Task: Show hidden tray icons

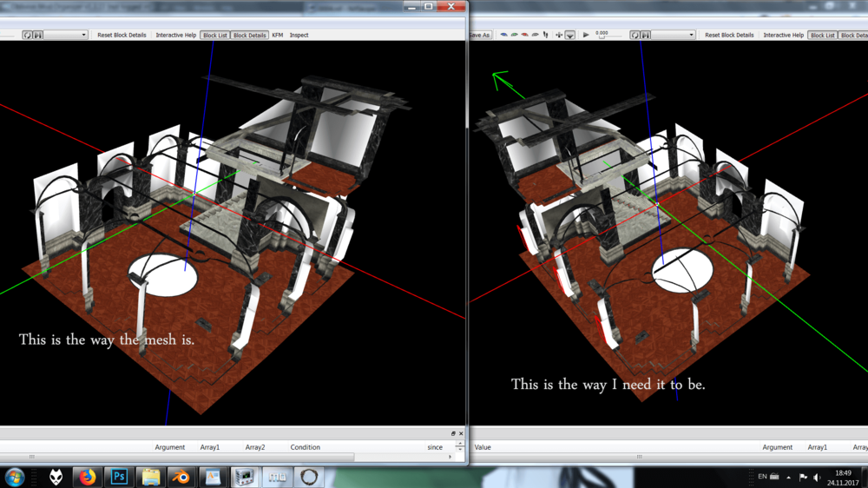Action: click(x=789, y=477)
